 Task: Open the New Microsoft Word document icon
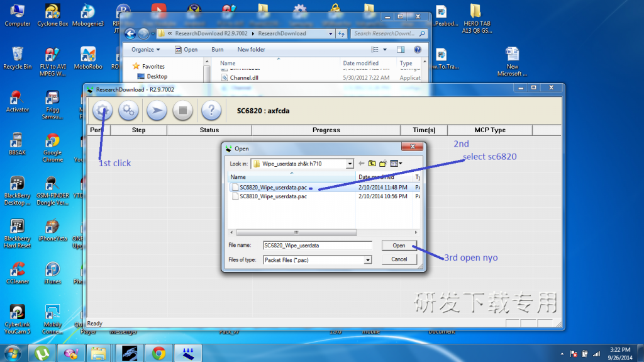pyautogui.click(x=512, y=62)
